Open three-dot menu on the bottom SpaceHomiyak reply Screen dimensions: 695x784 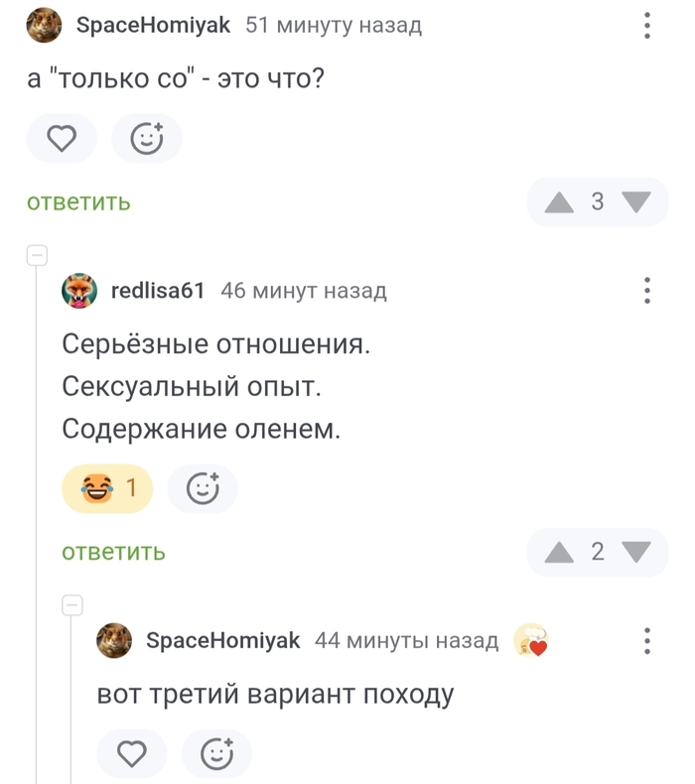pyautogui.click(x=647, y=641)
